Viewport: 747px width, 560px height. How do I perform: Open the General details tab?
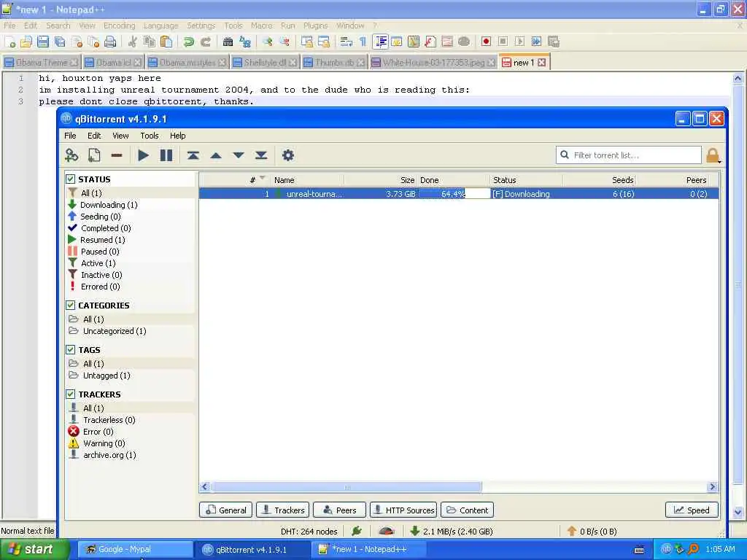coord(226,510)
